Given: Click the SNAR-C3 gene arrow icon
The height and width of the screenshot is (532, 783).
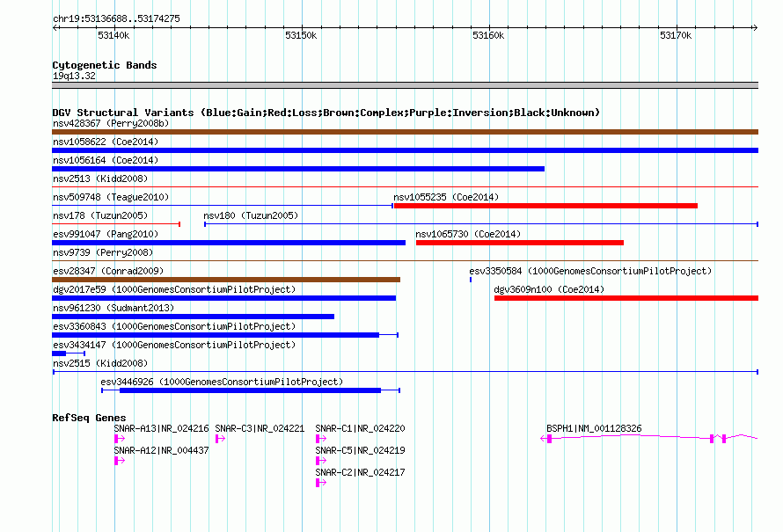Looking at the screenshot, I should click(221, 439).
